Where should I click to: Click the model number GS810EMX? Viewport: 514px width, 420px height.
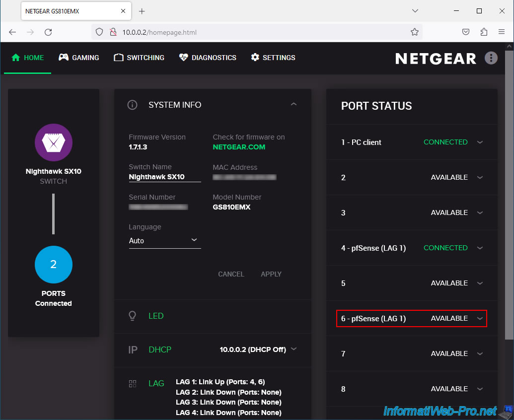(231, 207)
